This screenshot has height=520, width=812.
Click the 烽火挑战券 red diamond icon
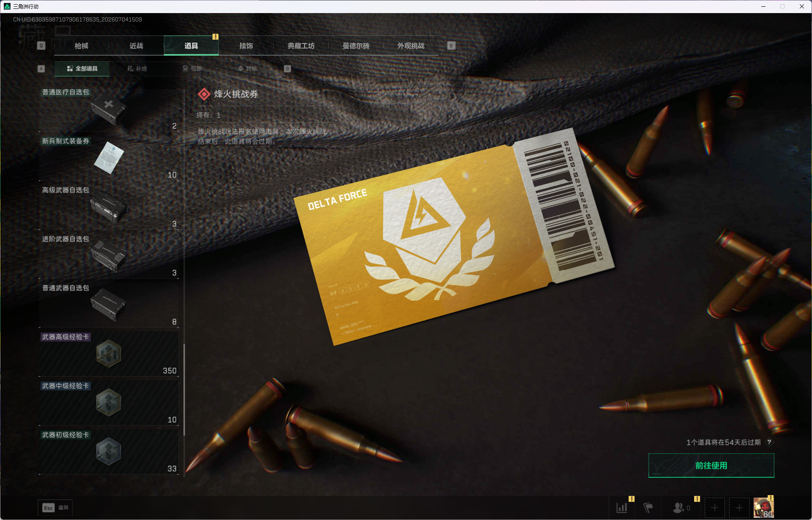pos(204,94)
